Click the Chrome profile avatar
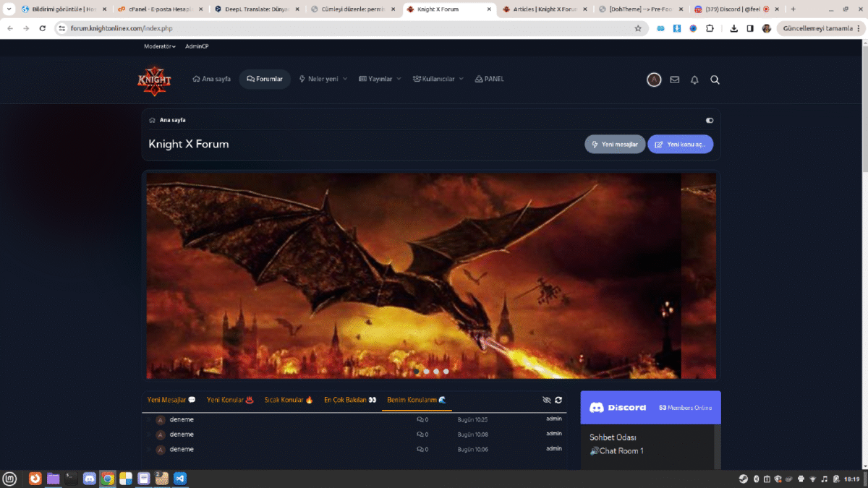The height and width of the screenshot is (488, 868). pyautogui.click(x=766, y=28)
